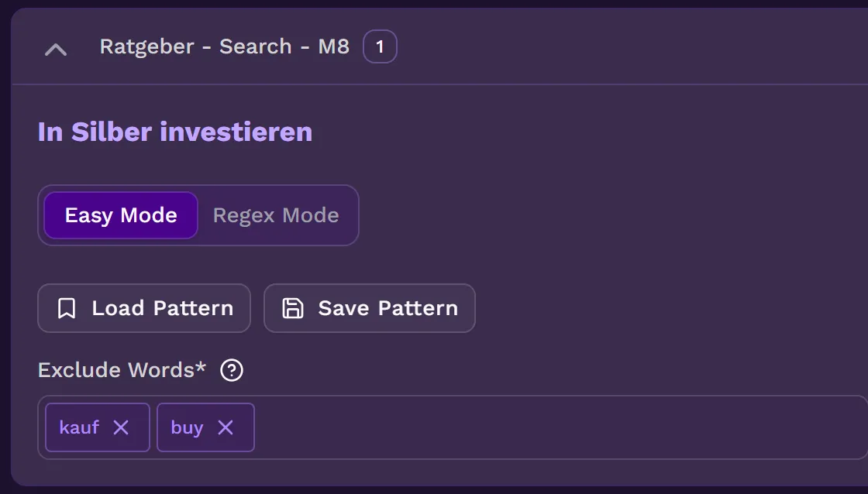This screenshot has width=868, height=494.
Task: Click the bookmark icon in Load Pattern
Action: [67, 309]
